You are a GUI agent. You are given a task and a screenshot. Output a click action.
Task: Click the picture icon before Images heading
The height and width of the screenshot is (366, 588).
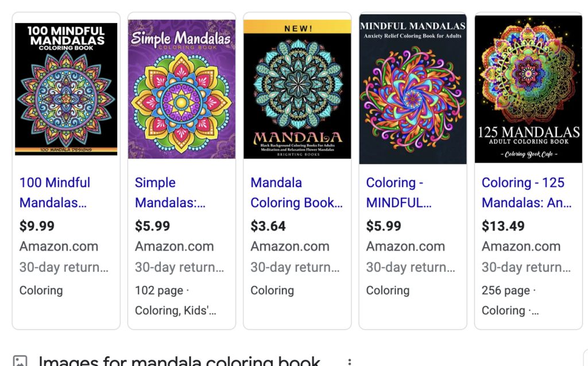(20, 362)
